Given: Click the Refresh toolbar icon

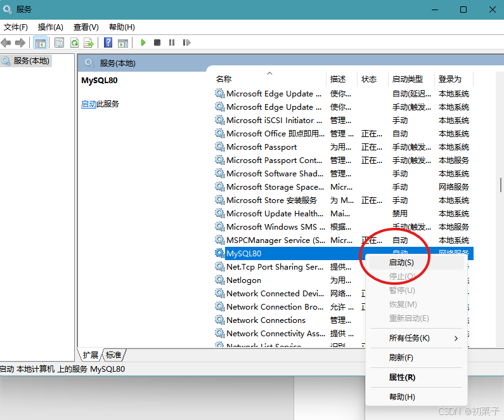Looking at the screenshot, I should (x=75, y=43).
